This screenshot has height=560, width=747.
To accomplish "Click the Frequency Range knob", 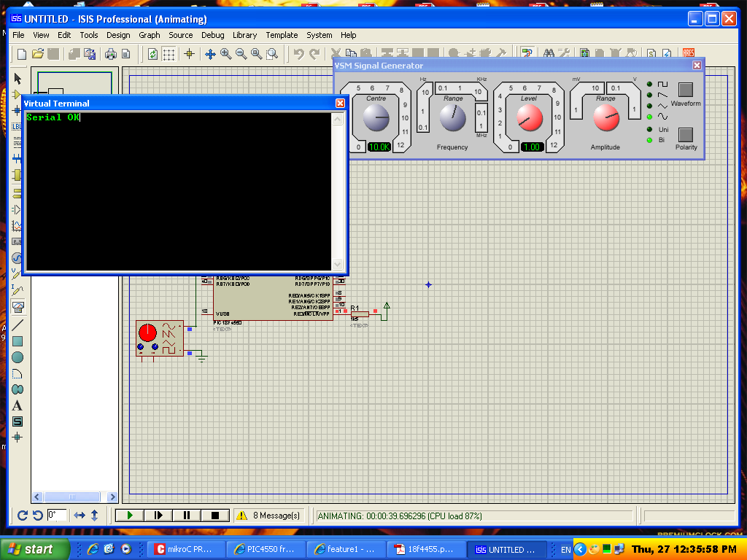I will 452,118.
